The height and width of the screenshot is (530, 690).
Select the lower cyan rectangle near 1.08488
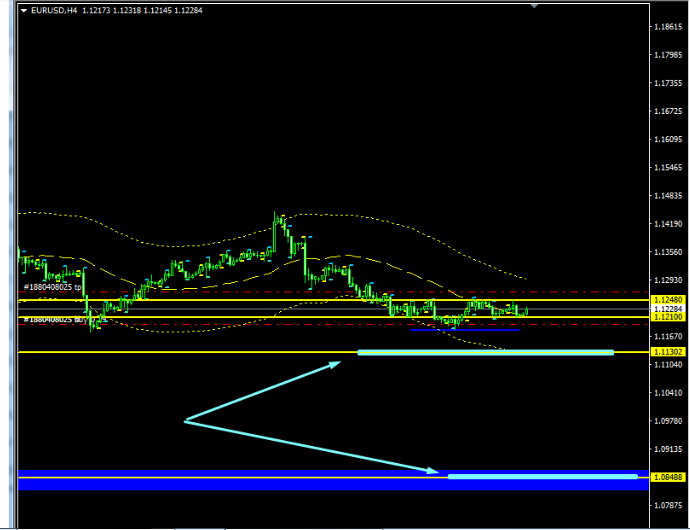point(542,476)
